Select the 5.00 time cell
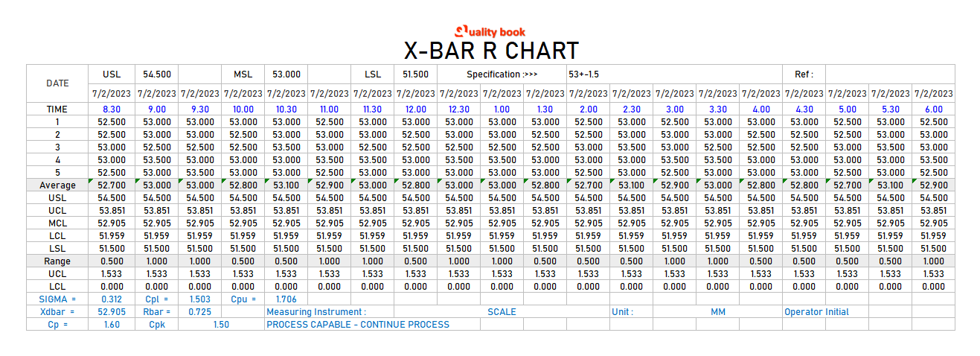The width and height of the screenshot is (980, 356). coord(848,109)
